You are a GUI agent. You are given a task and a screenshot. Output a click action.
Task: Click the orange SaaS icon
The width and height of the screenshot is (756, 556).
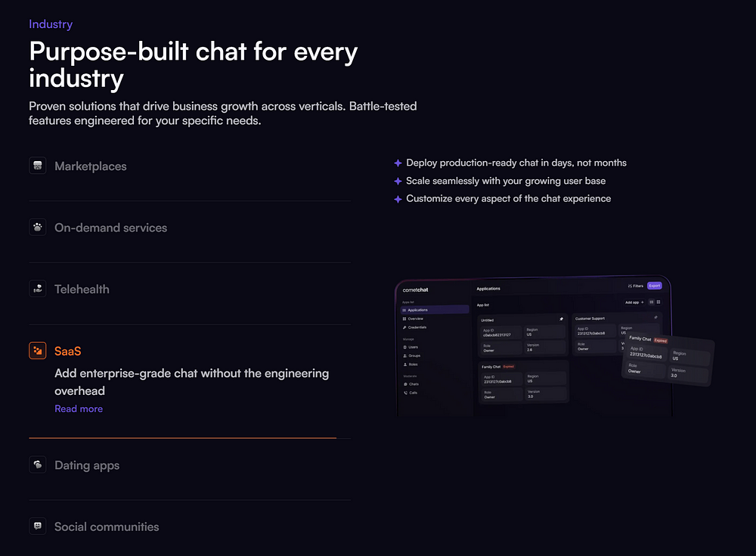click(38, 351)
